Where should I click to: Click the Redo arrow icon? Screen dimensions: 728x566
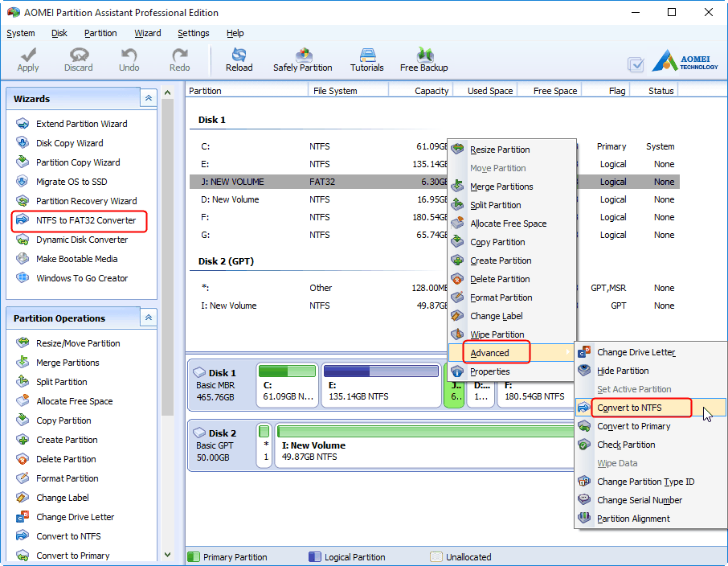pos(180,55)
